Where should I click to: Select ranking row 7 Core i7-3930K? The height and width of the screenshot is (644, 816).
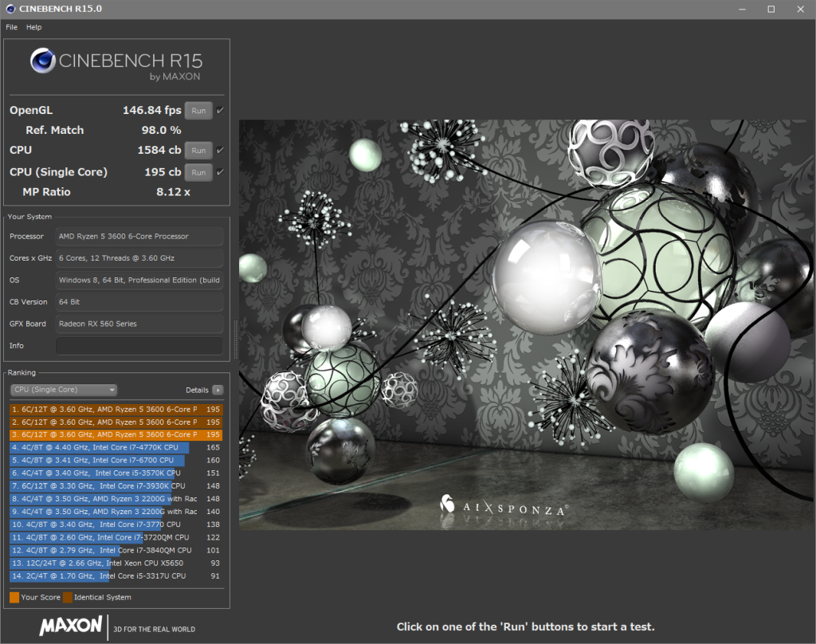coord(116,486)
